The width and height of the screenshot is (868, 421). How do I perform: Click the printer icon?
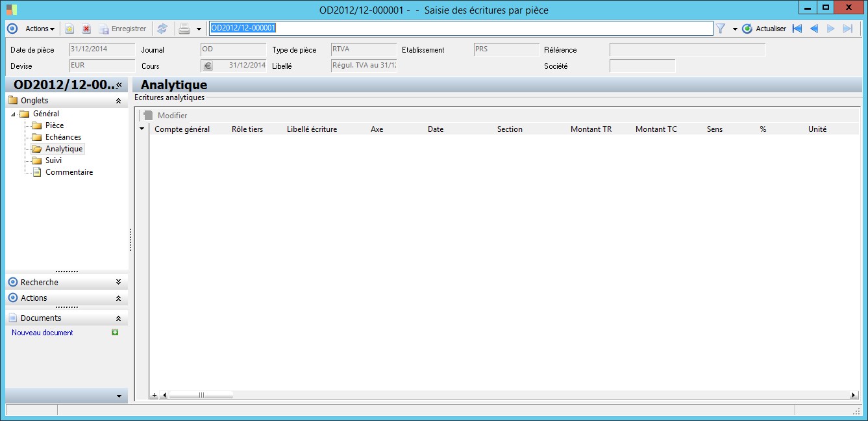tap(184, 29)
